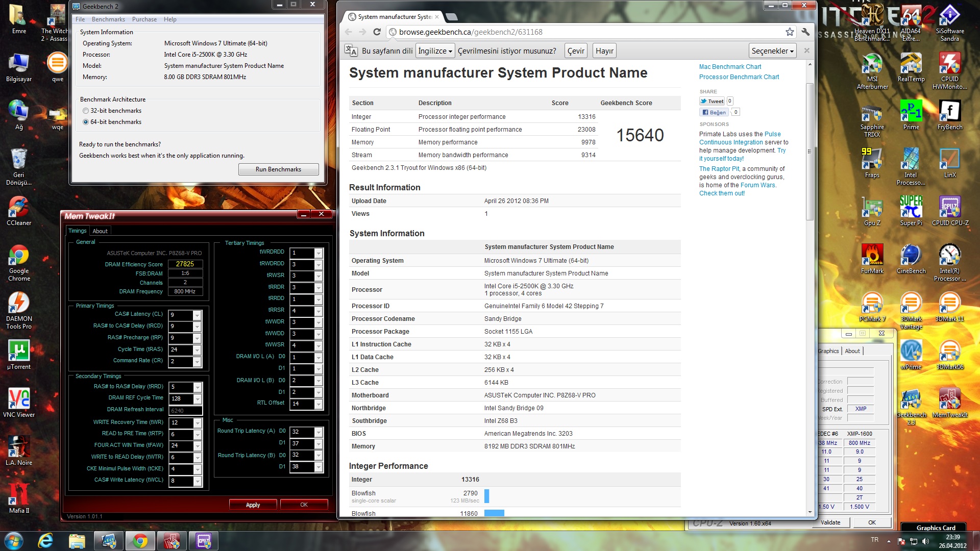This screenshot has width=980, height=551.
Task: Click the DRAM Refresh Interval field
Action: pyautogui.click(x=185, y=411)
